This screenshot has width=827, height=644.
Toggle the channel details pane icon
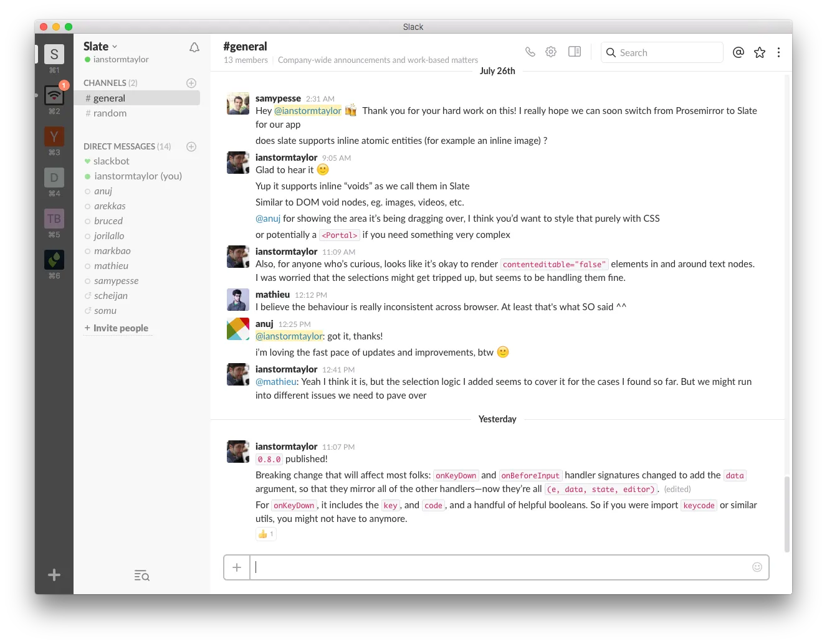coord(575,52)
